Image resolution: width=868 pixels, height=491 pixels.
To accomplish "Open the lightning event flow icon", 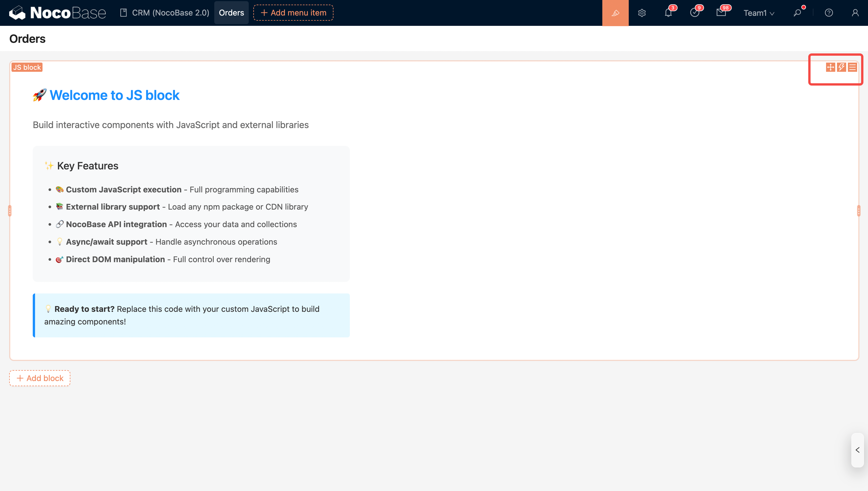I will 841,67.
